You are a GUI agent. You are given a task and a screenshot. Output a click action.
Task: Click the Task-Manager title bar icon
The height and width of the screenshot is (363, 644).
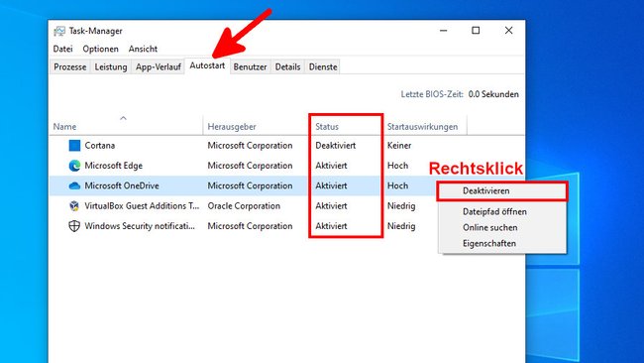tap(59, 32)
